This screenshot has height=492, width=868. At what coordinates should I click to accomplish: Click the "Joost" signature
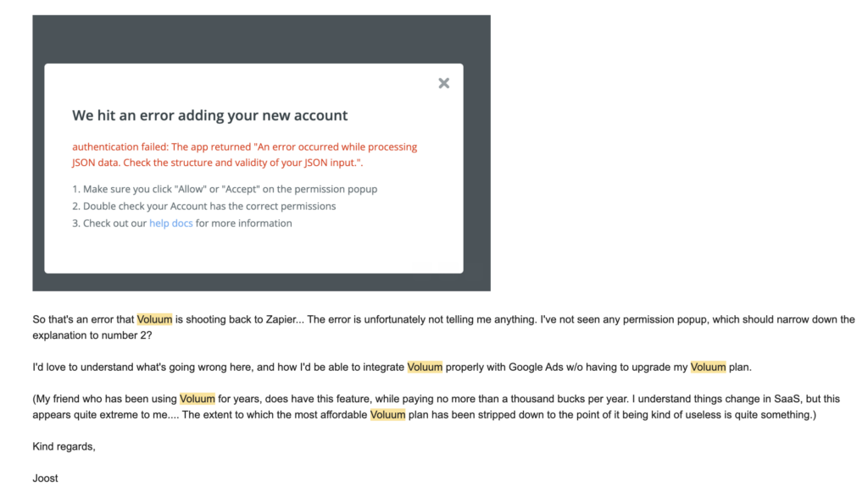point(46,478)
